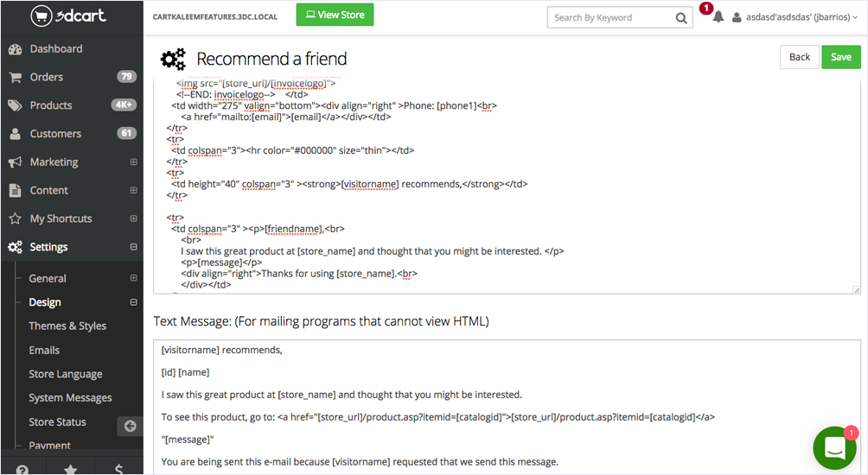Open the live chat bubble
Image resolution: width=868 pixels, height=475 pixels.
point(834,447)
